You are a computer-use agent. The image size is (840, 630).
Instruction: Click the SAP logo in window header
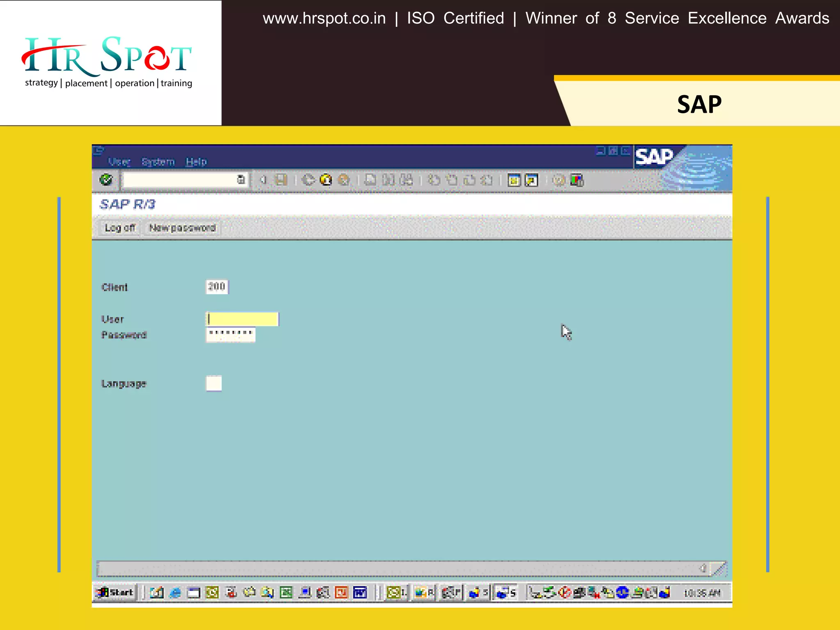[654, 157]
